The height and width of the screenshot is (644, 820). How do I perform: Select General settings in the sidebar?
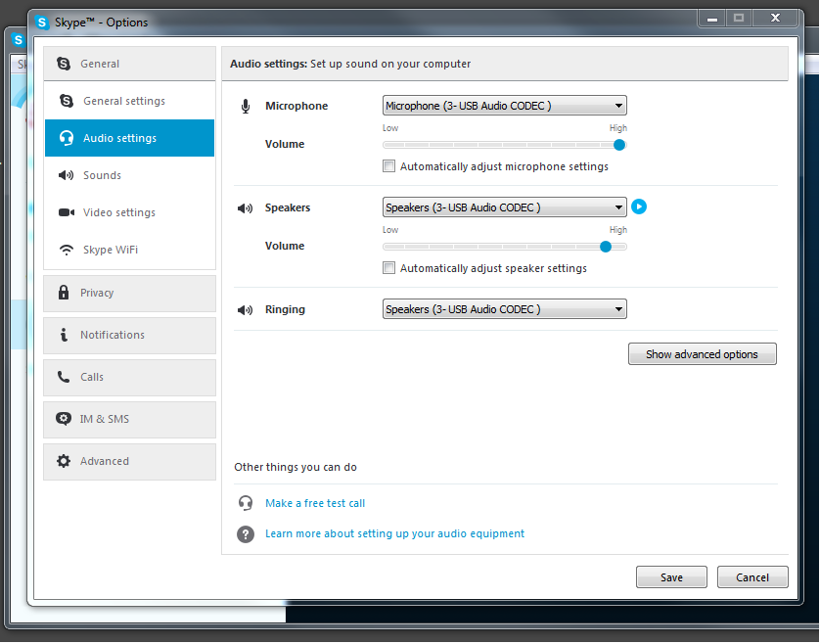[x=130, y=101]
